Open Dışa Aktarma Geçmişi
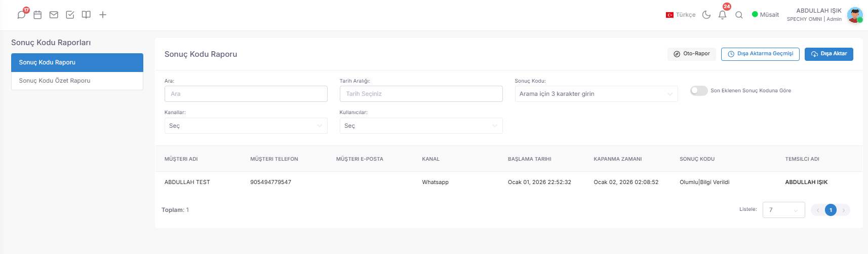Viewport: 868px width, 254px height. point(760,54)
